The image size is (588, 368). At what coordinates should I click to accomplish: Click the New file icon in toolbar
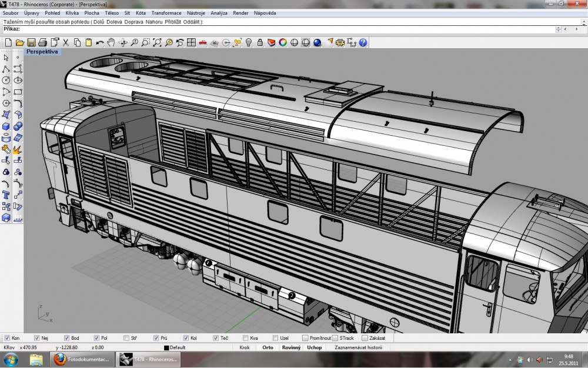(x=8, y=43)
